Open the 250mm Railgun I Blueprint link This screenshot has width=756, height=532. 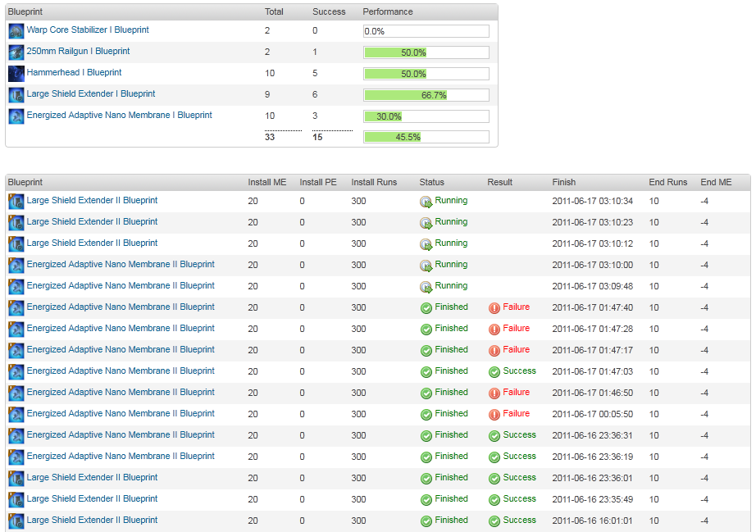pos(78,52)
